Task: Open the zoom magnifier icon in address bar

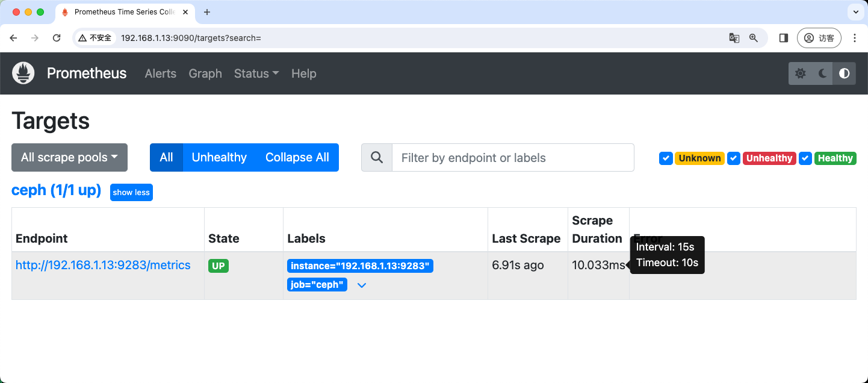Action: [754, 38]
